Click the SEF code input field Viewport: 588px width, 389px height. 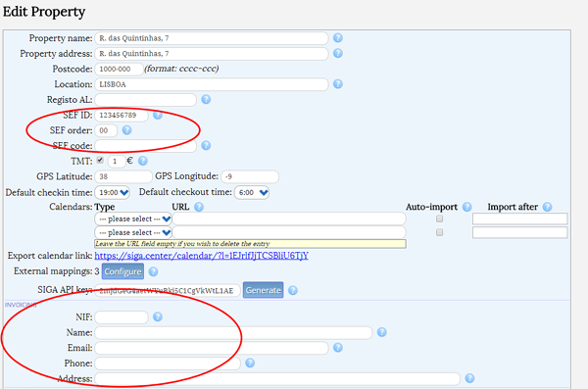[x=145, y=146]
